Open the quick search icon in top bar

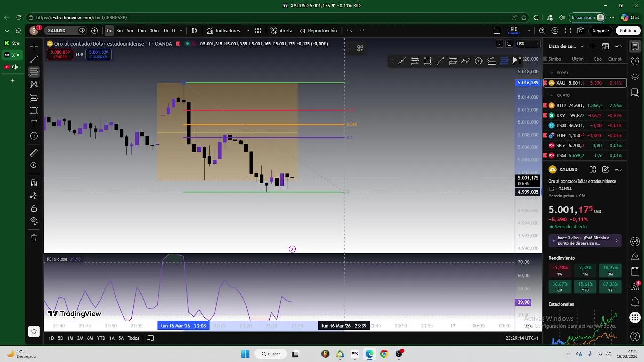pyautogui.click(x=542, y=31)
